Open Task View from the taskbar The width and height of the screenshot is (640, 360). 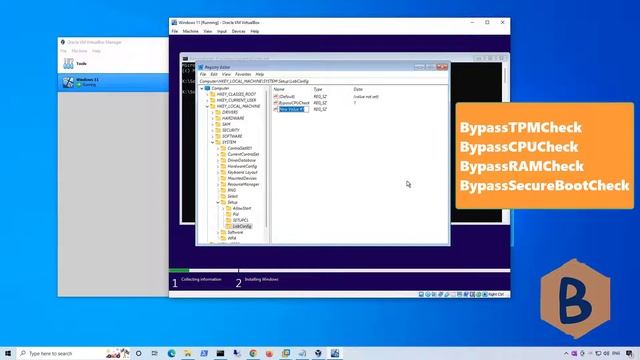point(155,353)
